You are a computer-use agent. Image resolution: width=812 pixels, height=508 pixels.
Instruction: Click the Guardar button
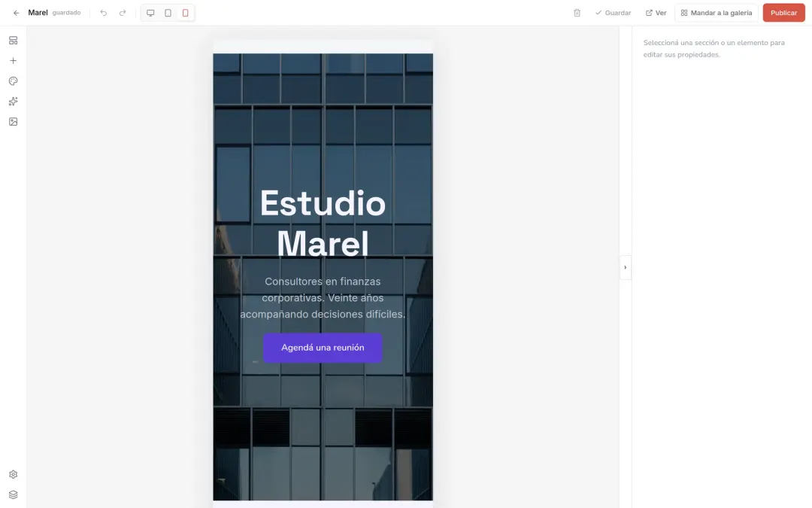pos(614,13)
